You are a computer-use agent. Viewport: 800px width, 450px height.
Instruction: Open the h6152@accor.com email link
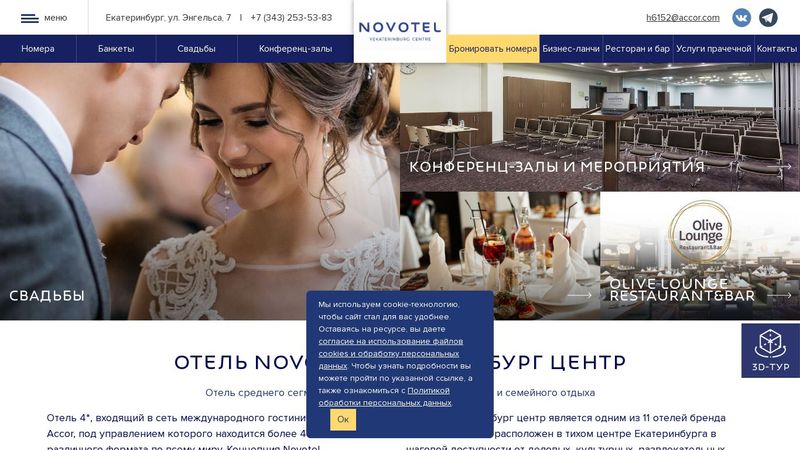pos(683,18)
